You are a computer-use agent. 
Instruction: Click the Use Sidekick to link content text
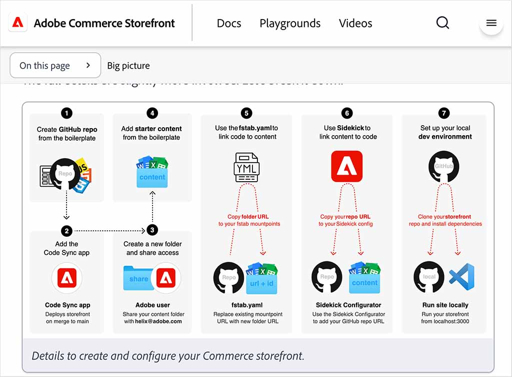(x=348, y=132)
